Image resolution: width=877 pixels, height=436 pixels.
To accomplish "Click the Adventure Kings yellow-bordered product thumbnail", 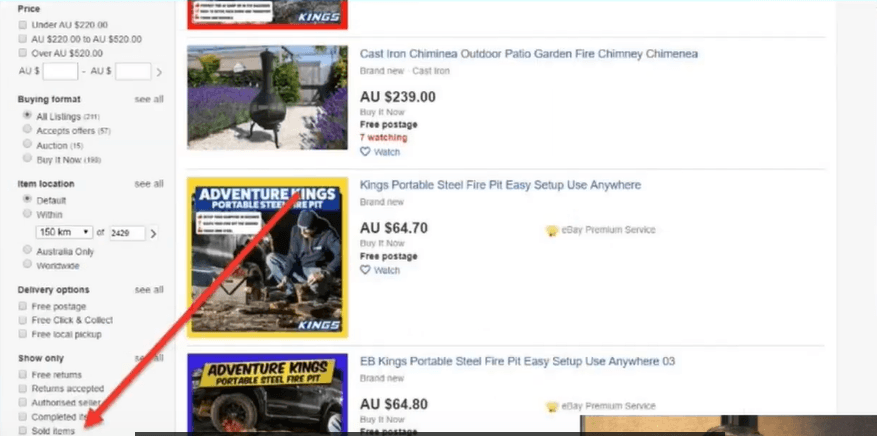I will [267, 258].
